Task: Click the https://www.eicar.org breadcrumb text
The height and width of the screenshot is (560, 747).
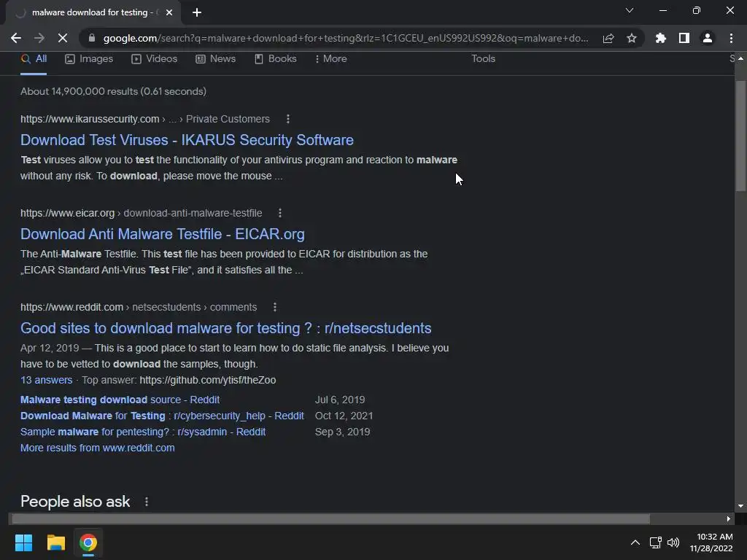Action: (68, 214)
